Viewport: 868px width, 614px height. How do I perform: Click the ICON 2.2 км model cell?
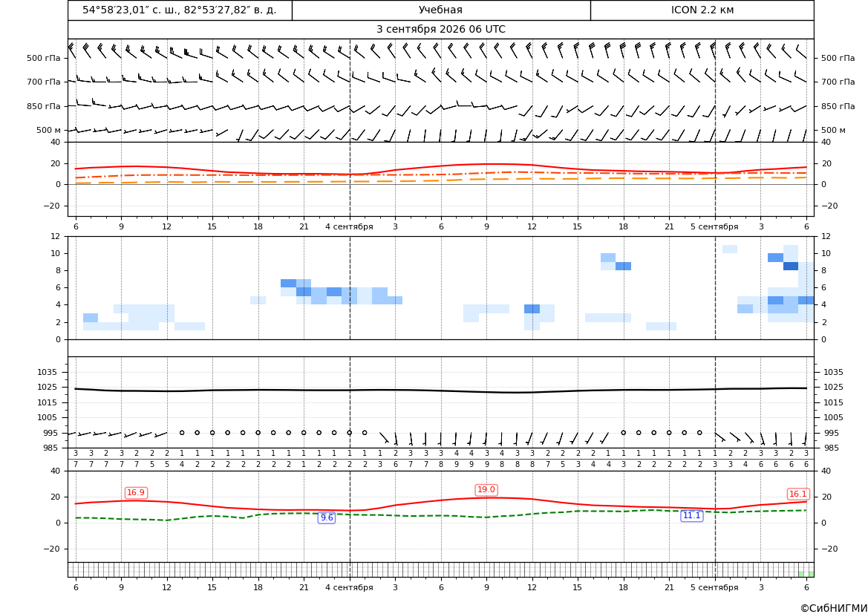click(702, 10)
